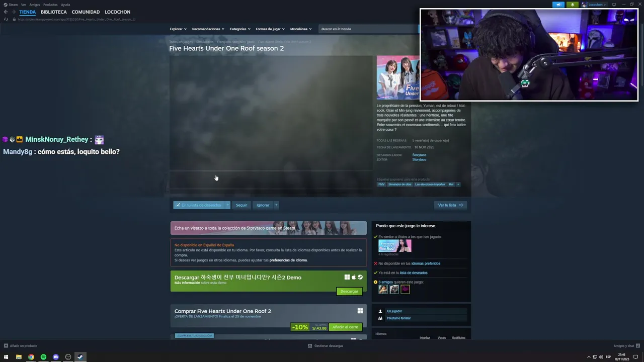Open the Ayuda menu
This screenshot has height=362, width=644.
[65, 5]
